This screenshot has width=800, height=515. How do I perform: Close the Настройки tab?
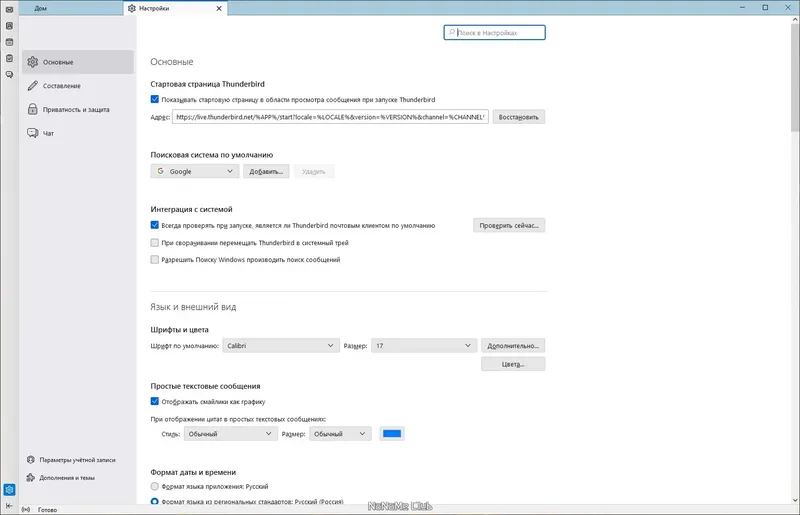(x=219, y=8)
